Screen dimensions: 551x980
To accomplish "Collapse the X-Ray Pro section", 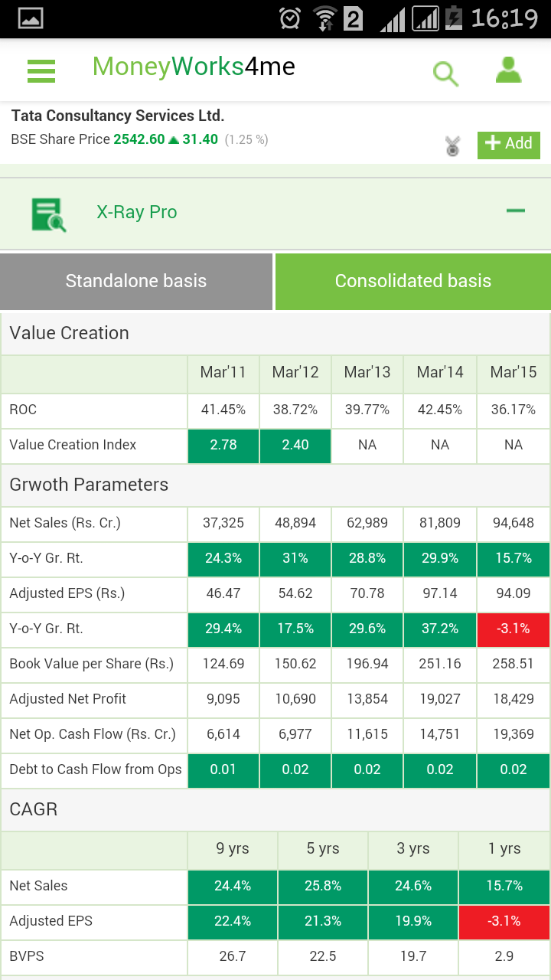I will coord(515,211).
